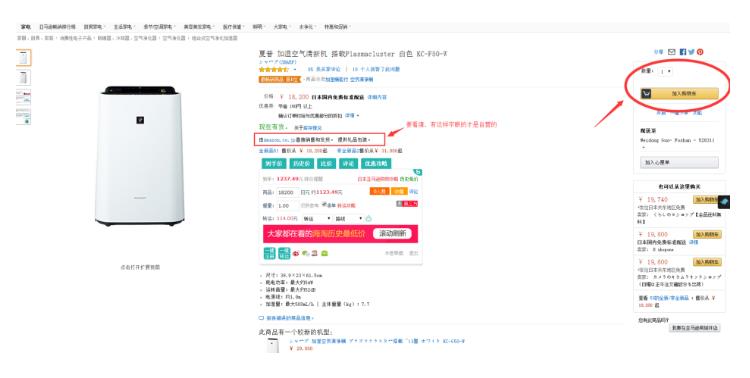Select the second product thumbnail
The image size is (750, 378).
tap(23, 78)
